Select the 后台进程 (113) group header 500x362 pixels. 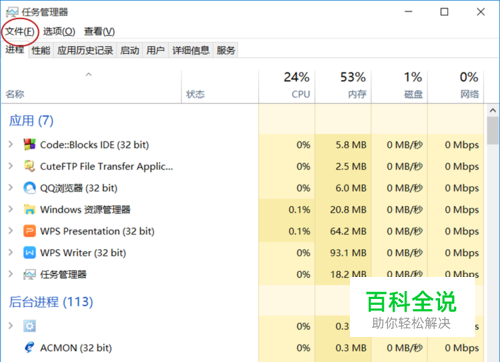(x=51, y=302)
